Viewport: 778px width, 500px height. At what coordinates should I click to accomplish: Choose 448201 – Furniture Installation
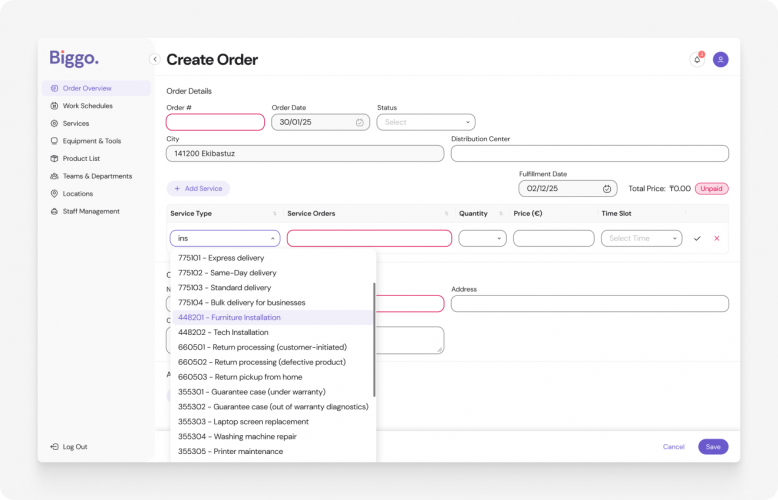(272, 318)
